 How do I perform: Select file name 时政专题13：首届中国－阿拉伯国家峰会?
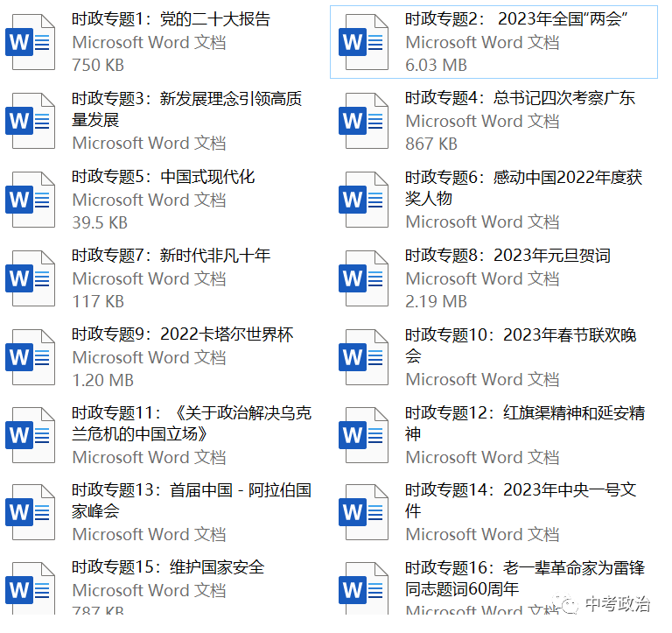coord(192,501)
